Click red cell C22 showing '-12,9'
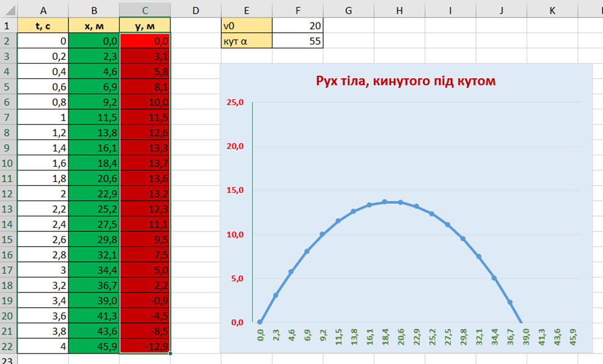603x364 pixels. point(145,346)
